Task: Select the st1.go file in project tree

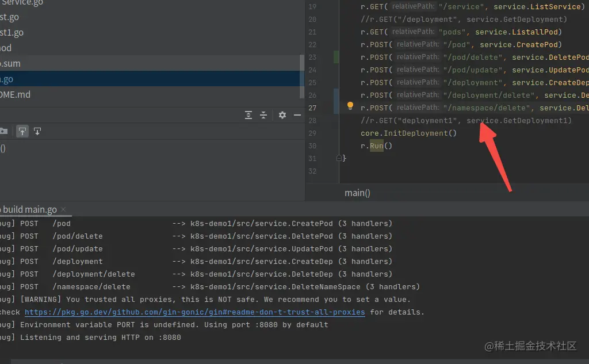Action: click(12, 33)
